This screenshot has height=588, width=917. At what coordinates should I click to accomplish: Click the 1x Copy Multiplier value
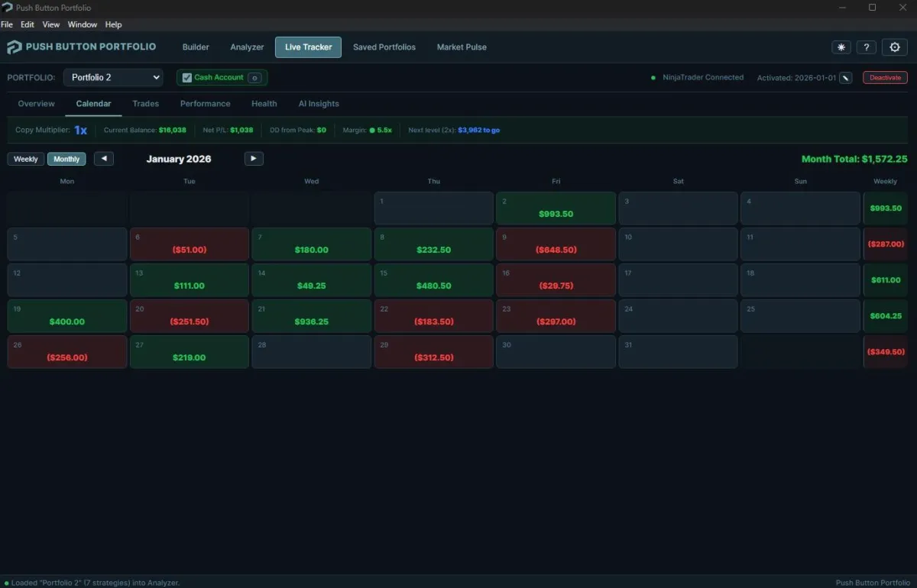tap(80, 131)
